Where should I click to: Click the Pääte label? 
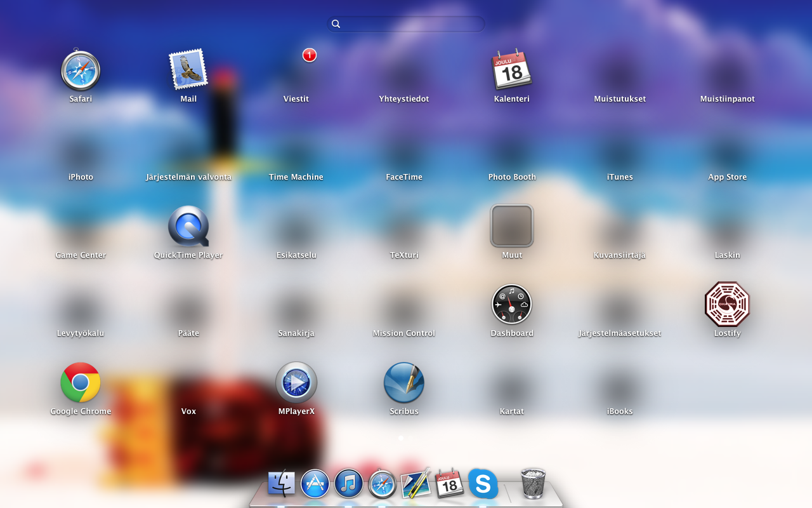pyautogui.click(x=188, y=333)
